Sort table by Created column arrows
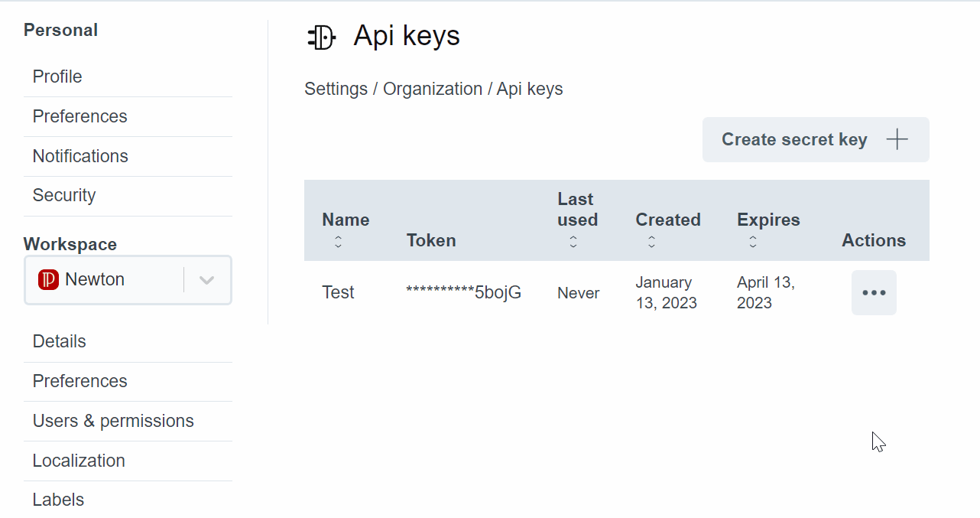This screenshot has height=518, width=980. tap(651, 242)
